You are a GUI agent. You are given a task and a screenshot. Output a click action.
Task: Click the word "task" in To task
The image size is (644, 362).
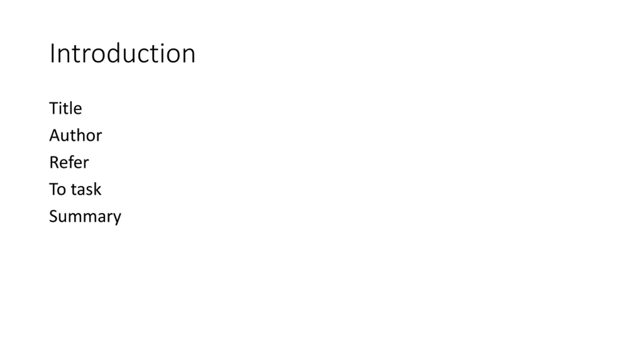click(x=86, y=189)
